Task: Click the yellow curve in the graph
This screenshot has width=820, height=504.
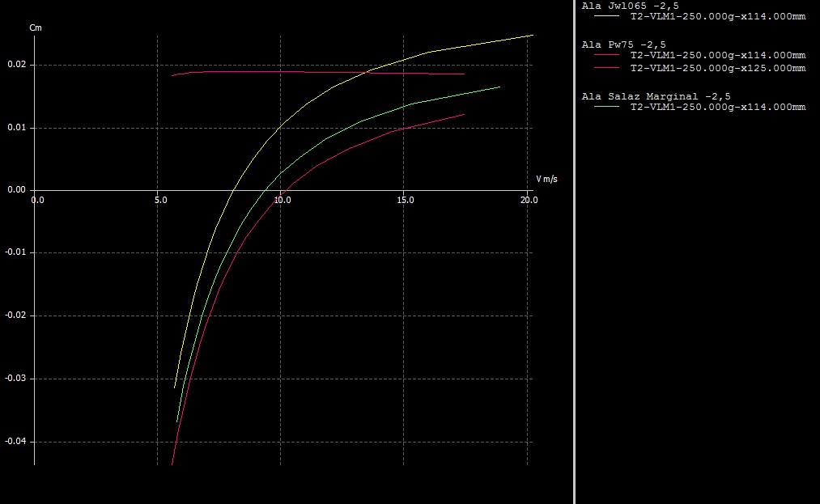Action: (280, 126)
